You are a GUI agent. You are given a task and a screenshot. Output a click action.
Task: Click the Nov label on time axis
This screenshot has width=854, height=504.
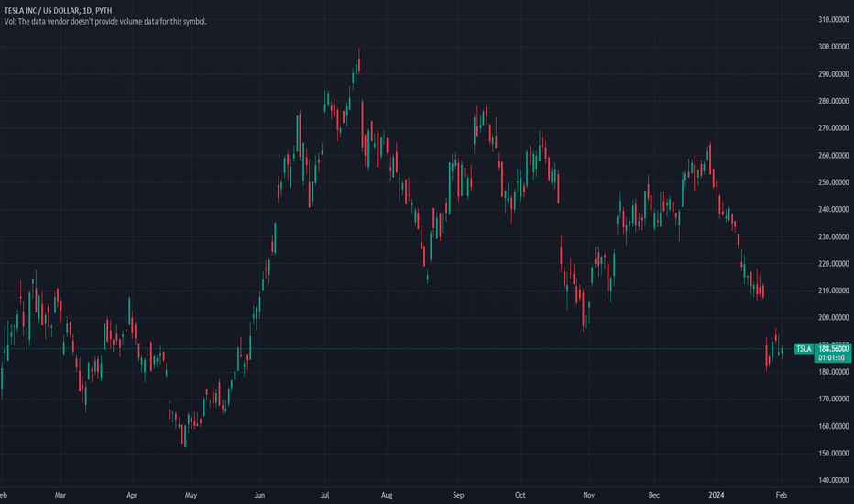click(x=588, y=495)
